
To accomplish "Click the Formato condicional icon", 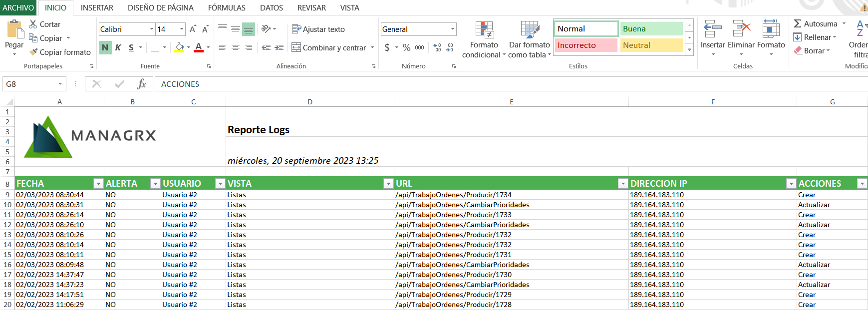I will [484, 30].
